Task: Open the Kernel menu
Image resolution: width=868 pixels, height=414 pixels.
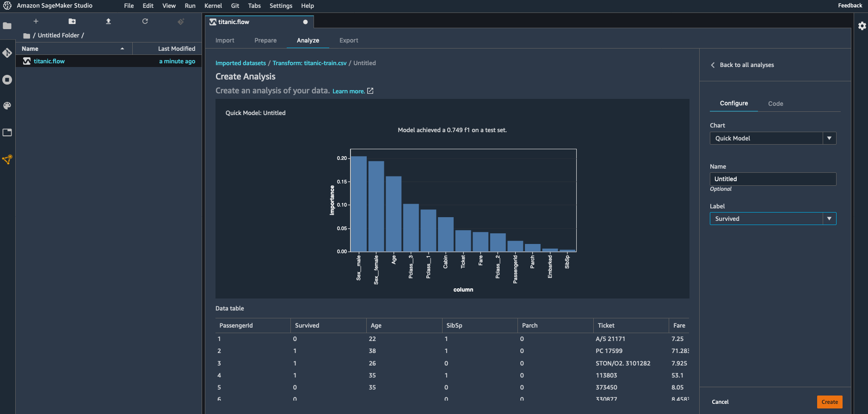Action: pyautogui.click(x=213, y=6)
